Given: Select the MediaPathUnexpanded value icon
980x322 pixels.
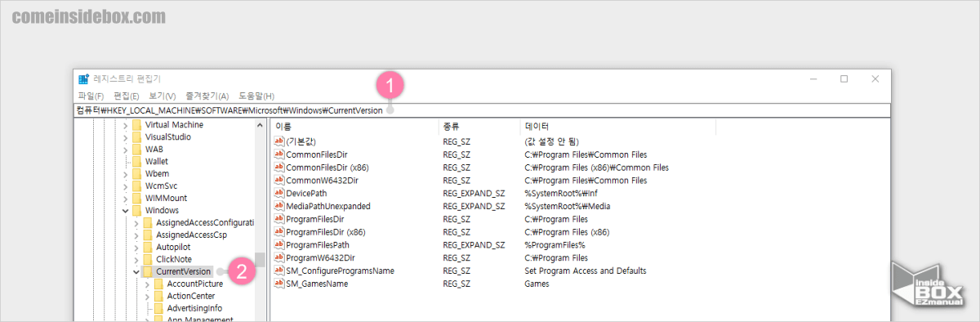Looking at the screenshot, I should click(278, 206).
